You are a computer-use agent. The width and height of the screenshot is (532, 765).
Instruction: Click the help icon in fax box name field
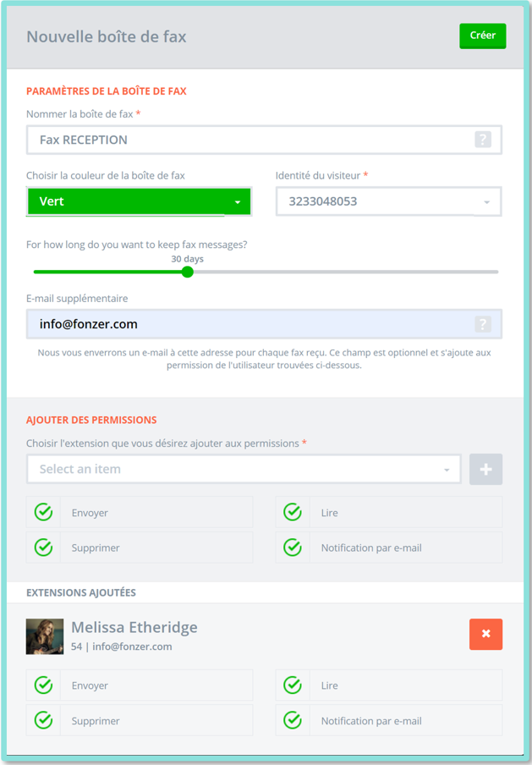[483, 140]
